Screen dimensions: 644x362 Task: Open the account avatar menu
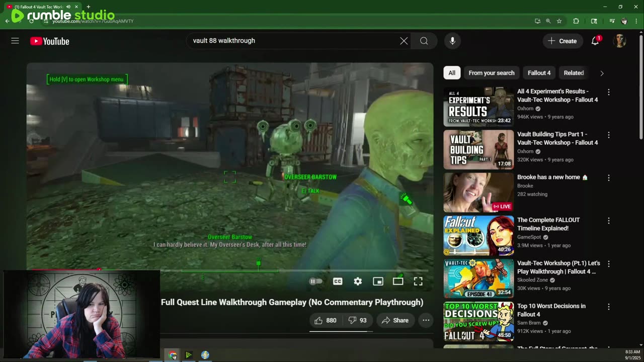(x=619, y=41)
